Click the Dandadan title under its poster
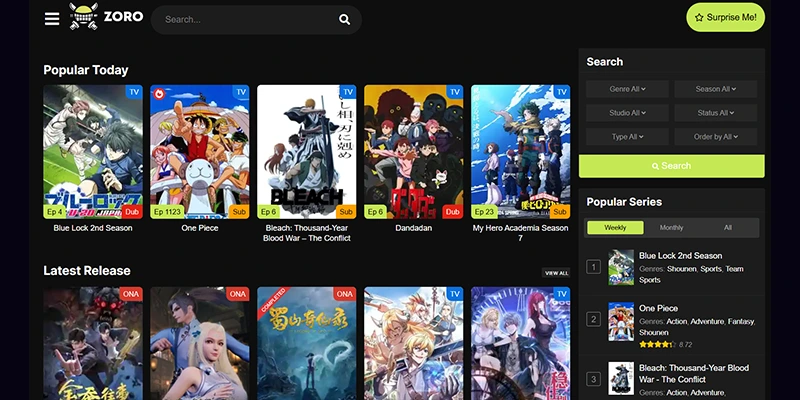Image resolution: width=800 pixels, height=400 pixels. 414,228
